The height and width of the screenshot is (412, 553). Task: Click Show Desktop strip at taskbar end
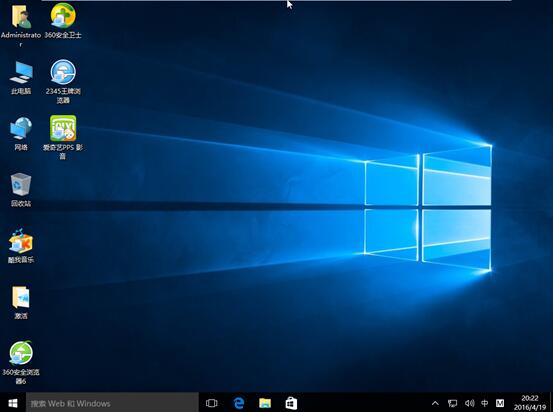551,402
